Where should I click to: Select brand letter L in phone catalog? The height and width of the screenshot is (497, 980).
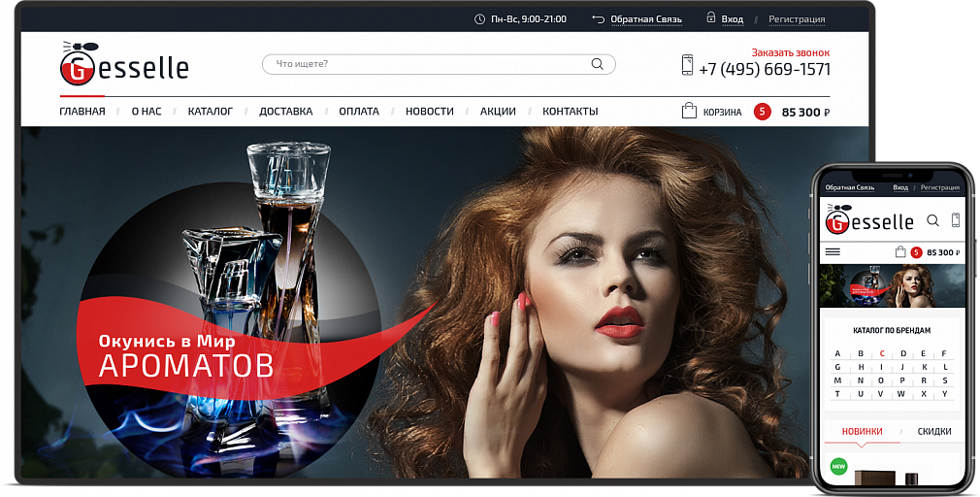click(x=945, y=367)
